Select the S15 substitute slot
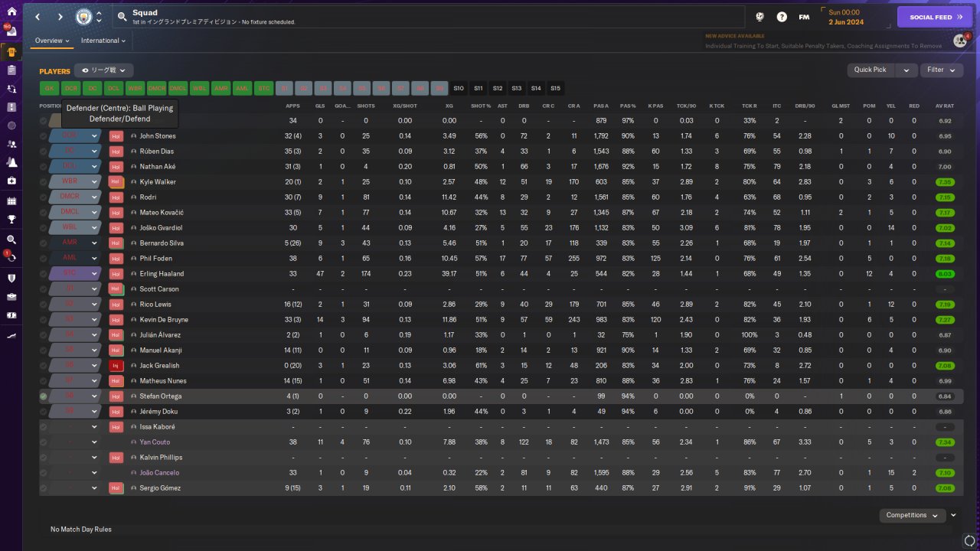The width and height of the screenshot is (980, 551). [x=555, y=89]
